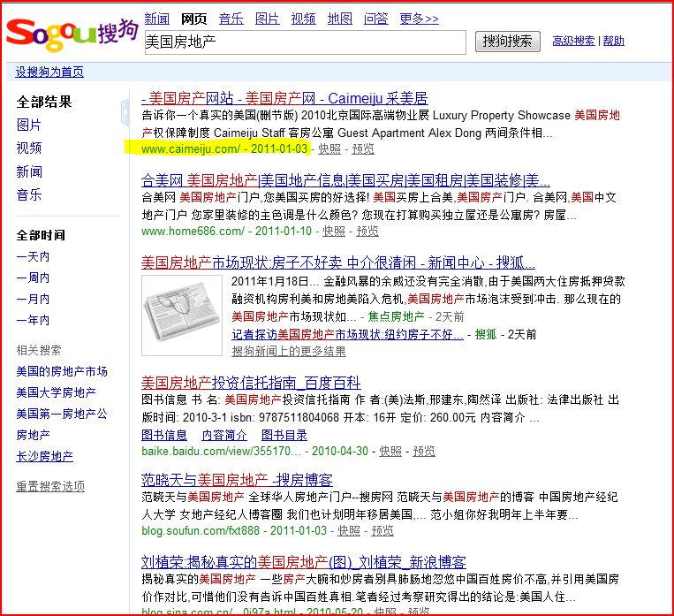674x616 pixels.
Task: Open the 图片 top navigation tab
Action: (267, 19)
